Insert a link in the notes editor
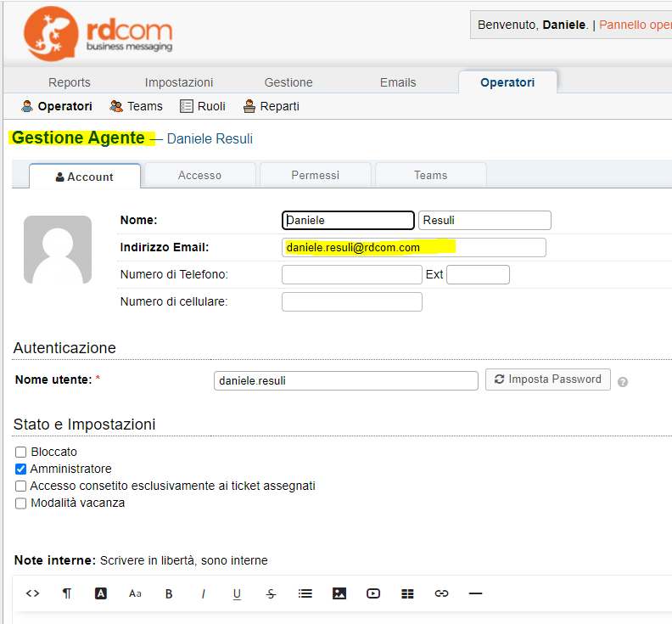This screenshot has height=624, width=672. pyautogui.click(x=441, y=593)
